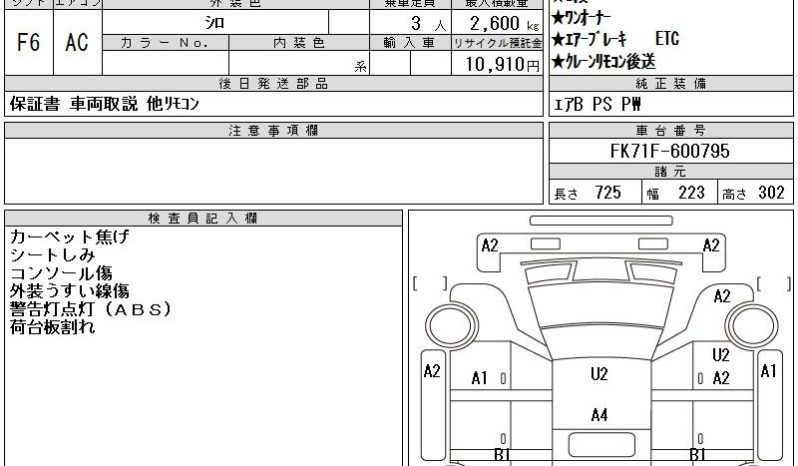
Task: Click the 'F6' shift value cell
Action: coord(28,42)
